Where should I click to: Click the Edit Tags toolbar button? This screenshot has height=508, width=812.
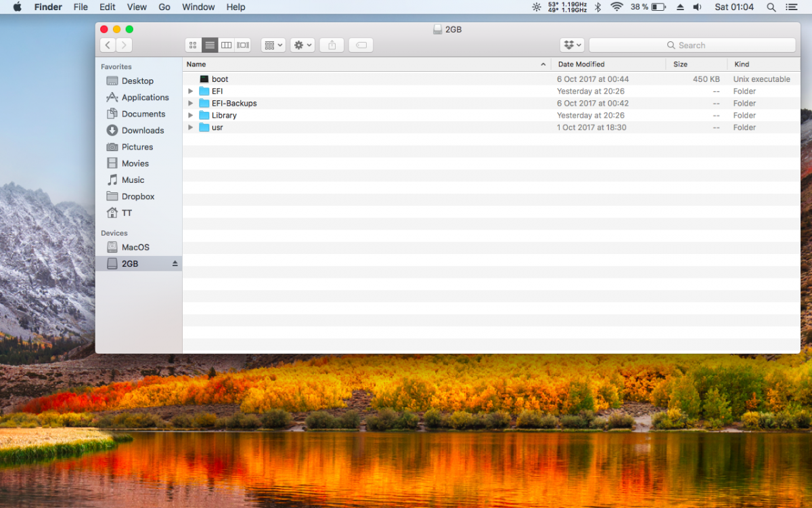[361, 45]
